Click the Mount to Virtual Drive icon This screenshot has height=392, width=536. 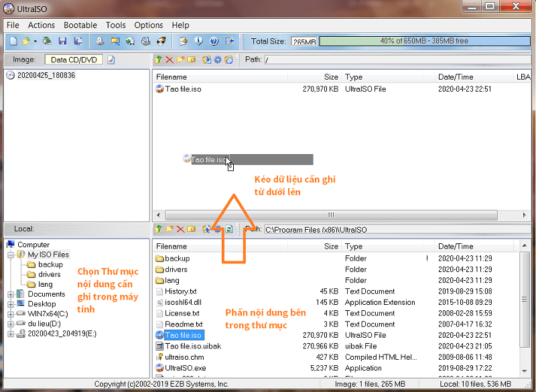click(146, 42)
